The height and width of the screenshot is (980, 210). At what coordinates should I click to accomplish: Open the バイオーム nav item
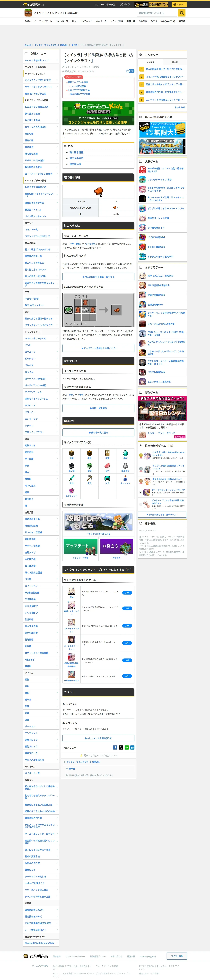[x=101, y=21]
